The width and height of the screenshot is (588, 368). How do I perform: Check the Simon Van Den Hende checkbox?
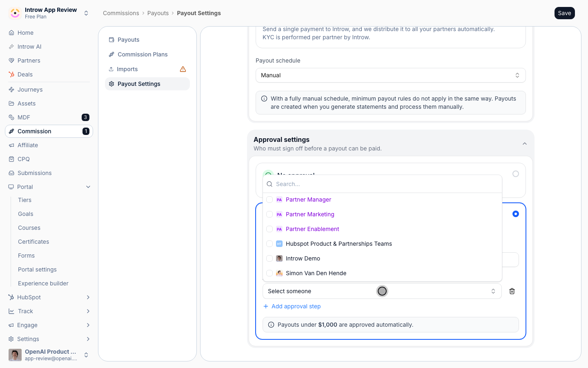[269, 273]
